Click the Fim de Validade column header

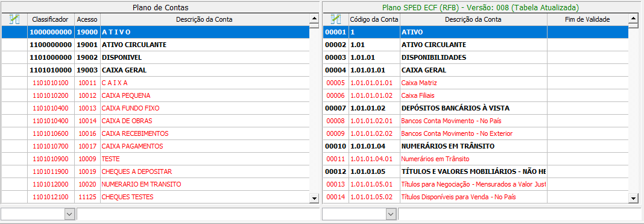588,19
